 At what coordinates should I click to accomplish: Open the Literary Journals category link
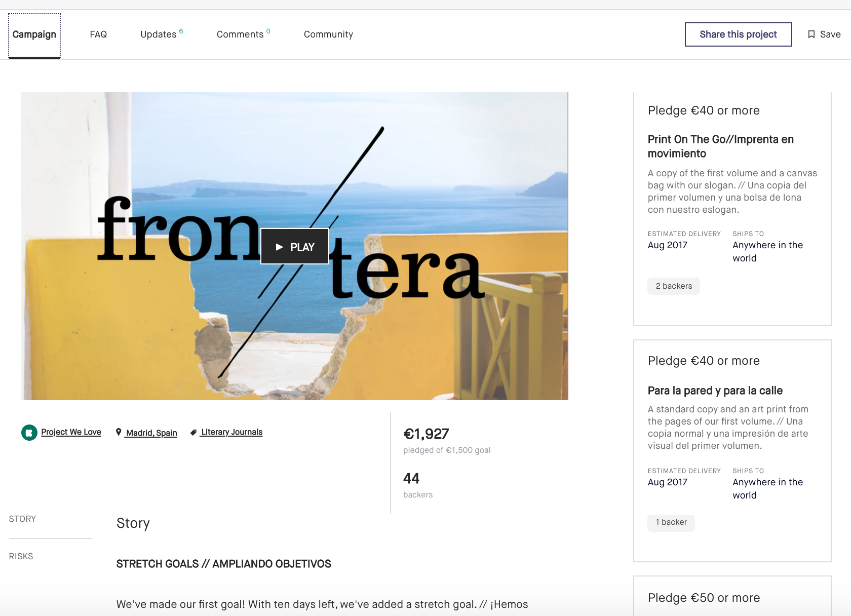point(231,432)
